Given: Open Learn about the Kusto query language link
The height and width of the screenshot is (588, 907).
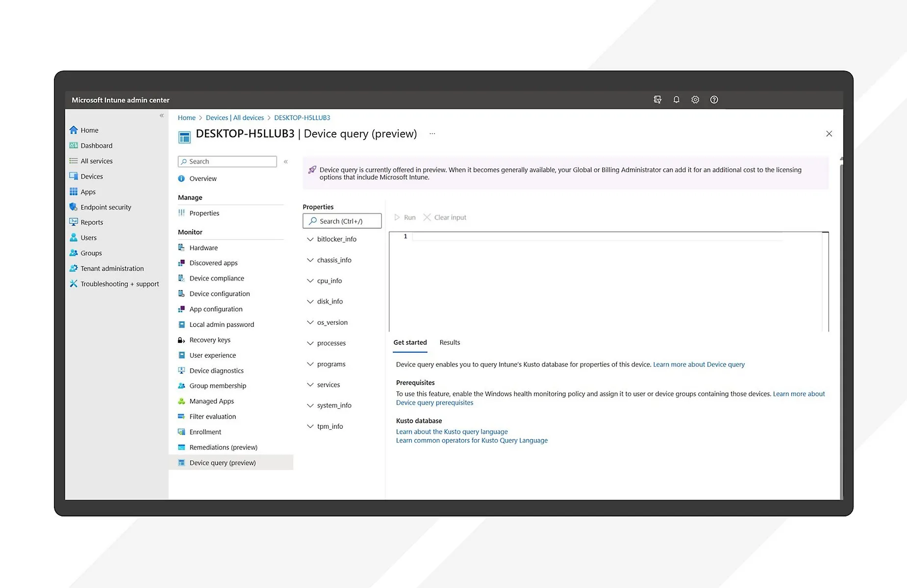Looking at the screenshot, I should point(452,432).
